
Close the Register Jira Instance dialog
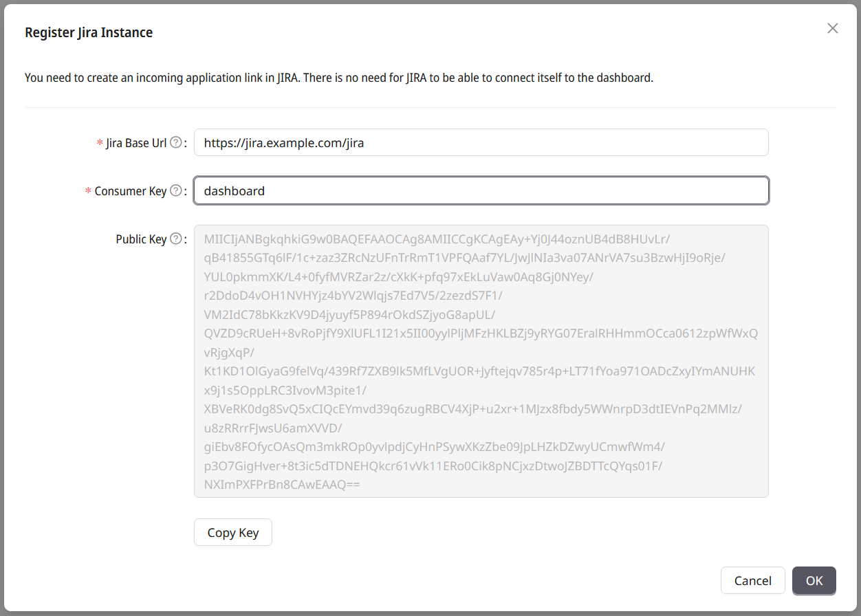833,28
